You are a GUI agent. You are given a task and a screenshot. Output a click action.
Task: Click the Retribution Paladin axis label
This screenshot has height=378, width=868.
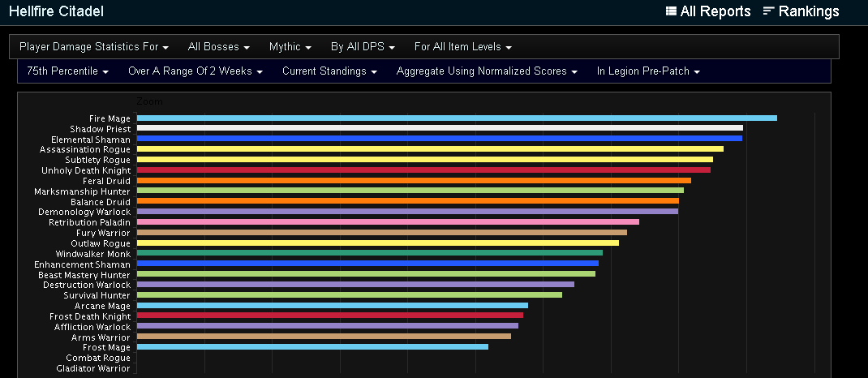[90, 222]
